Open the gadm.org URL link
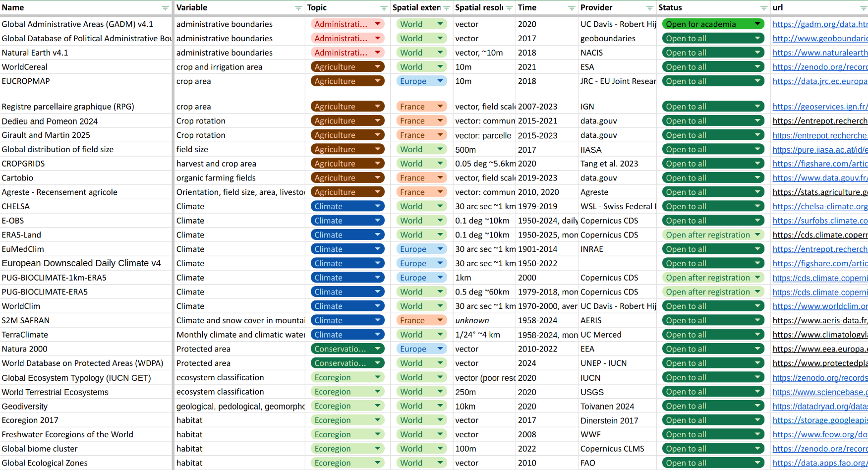The height and width of the screenshot is (470, 868). (819, 24)
